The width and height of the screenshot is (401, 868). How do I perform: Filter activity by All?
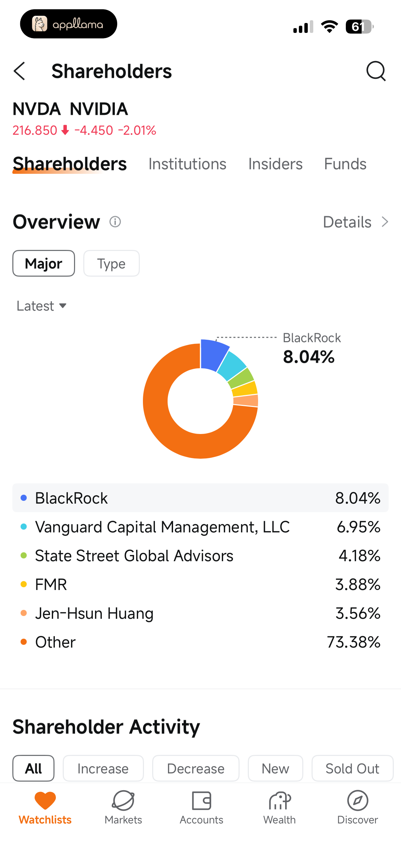pos(34,768)
